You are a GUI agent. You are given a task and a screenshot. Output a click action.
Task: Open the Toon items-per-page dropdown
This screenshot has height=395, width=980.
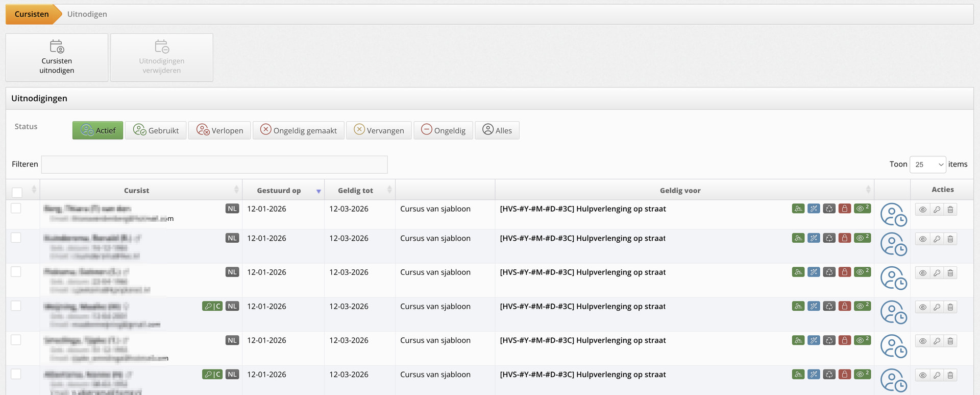click(x=927, y=165)
